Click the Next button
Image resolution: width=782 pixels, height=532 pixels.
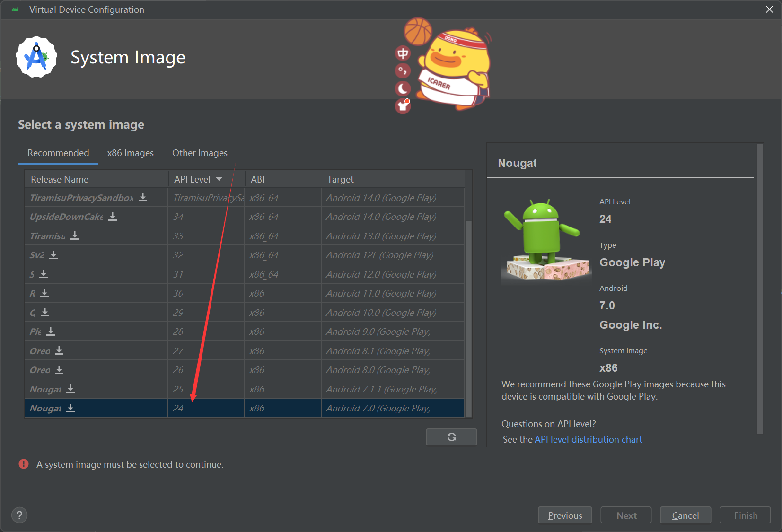[626, 515]
